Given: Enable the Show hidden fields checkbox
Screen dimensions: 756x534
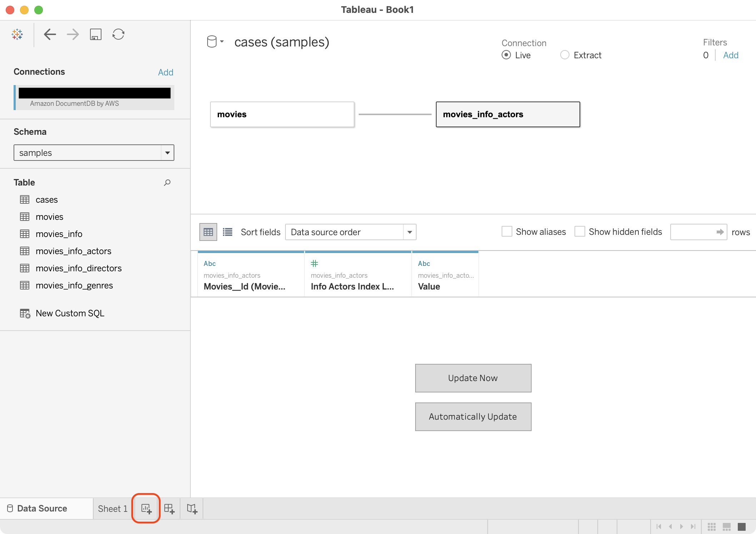Looking at the screenshot, I should pos(580,232).
